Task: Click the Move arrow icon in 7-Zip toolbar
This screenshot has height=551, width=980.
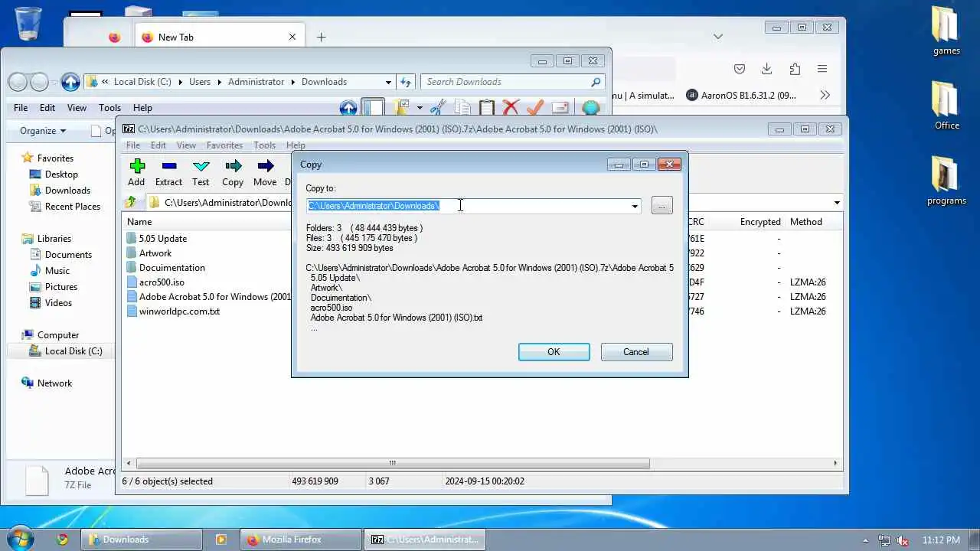Action: 265,165
